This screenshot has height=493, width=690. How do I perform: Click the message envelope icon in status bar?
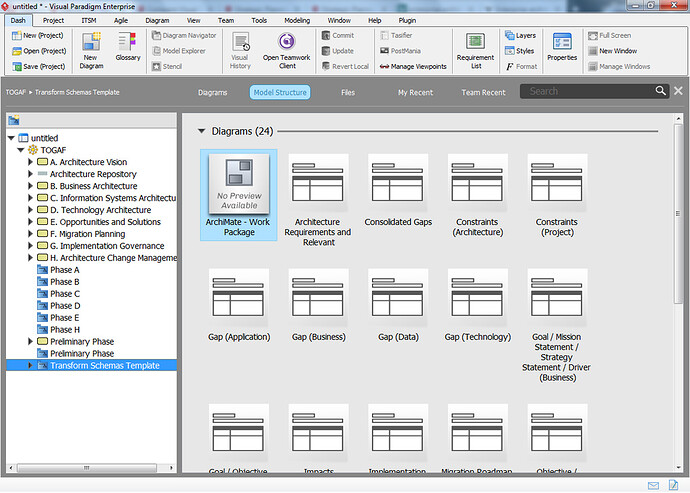(x=653, y=486)
